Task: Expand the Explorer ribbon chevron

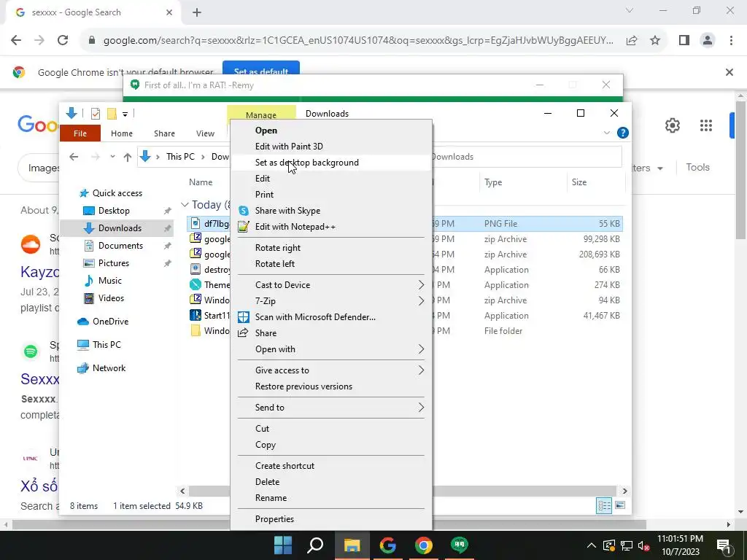Action: pyautogui.click(x=606, y=133)
